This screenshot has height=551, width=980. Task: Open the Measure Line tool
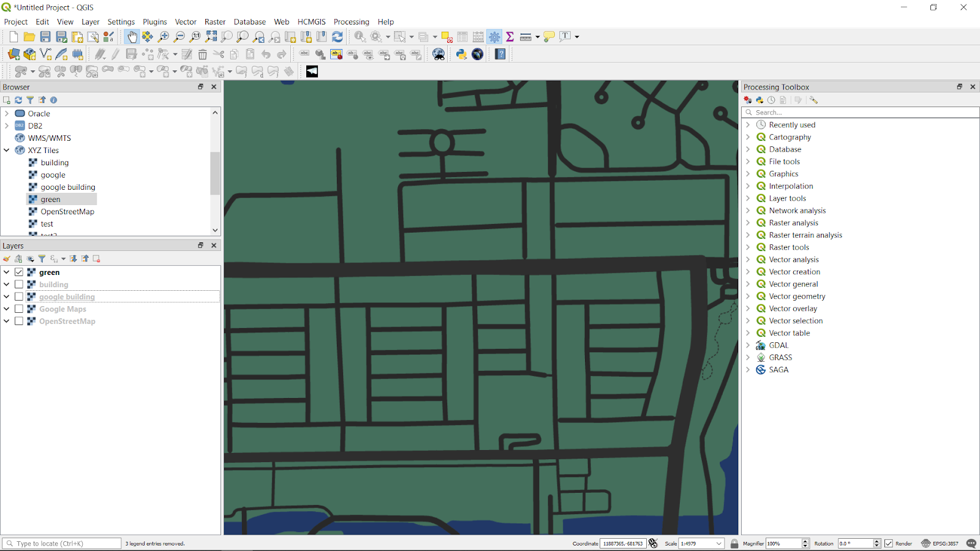[x=526, y=37]
